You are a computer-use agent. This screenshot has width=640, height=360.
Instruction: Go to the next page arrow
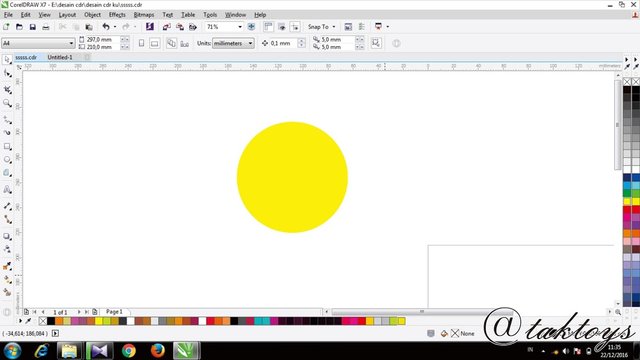[x=79, y=312]
